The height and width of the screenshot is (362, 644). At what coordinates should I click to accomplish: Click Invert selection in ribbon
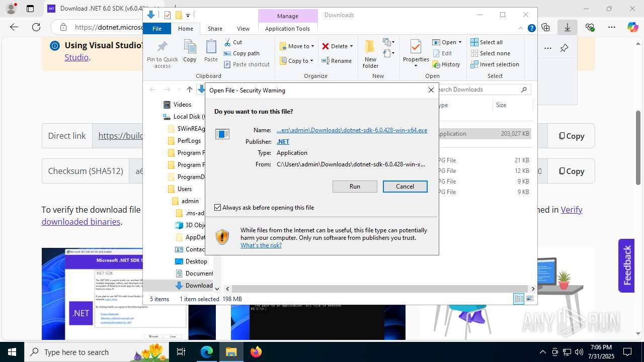(x=495, y=64)
